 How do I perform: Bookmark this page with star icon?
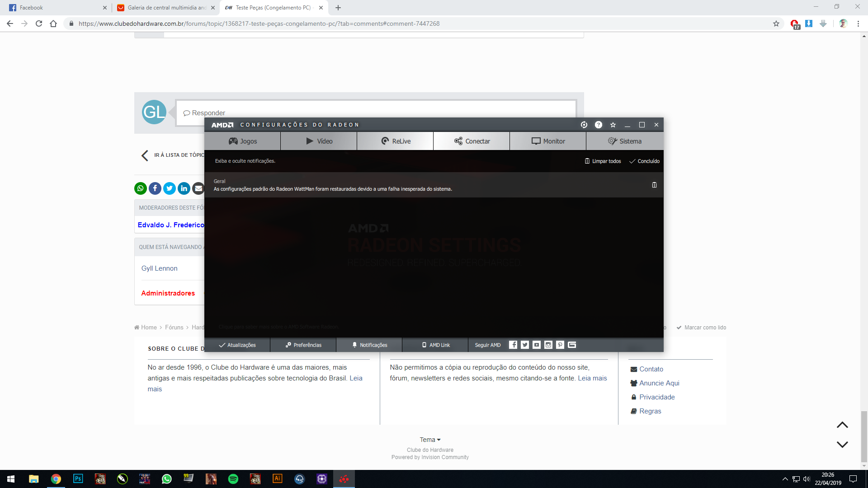[x=776, y=23]
